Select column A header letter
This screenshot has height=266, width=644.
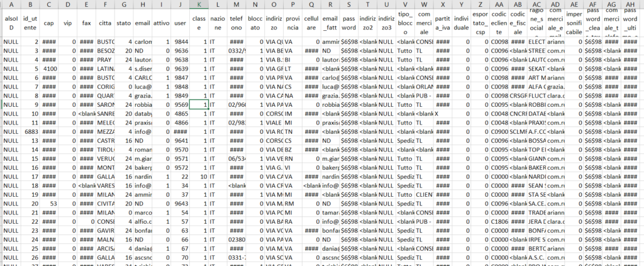click(x=11, y=5)
